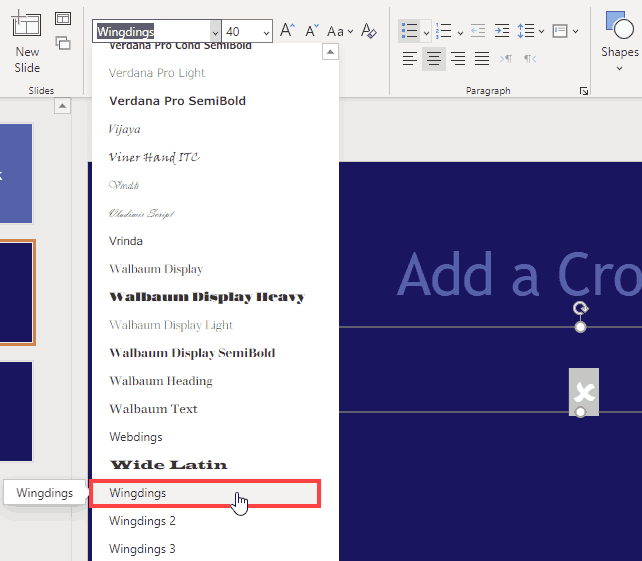
Task: Increase font size with the larger A
Action: (x=287, y=31)
